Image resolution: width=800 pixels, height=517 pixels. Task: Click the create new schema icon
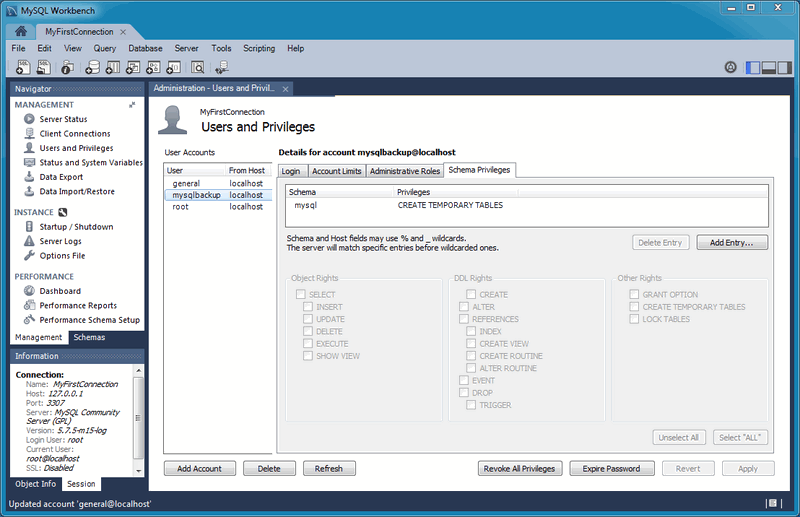[92, 67]
